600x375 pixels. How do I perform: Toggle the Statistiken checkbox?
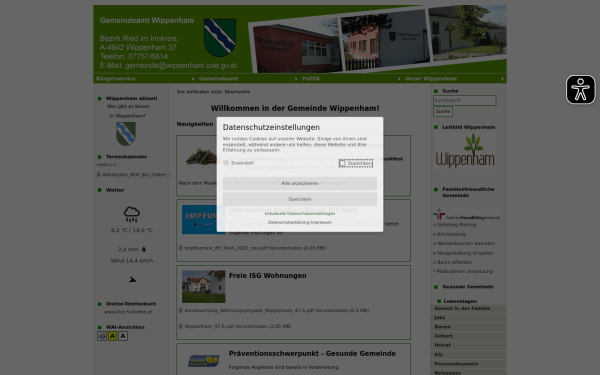[342, 163]
